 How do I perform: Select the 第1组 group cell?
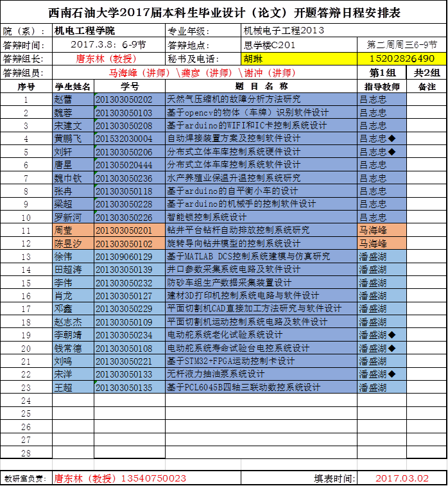383,73
